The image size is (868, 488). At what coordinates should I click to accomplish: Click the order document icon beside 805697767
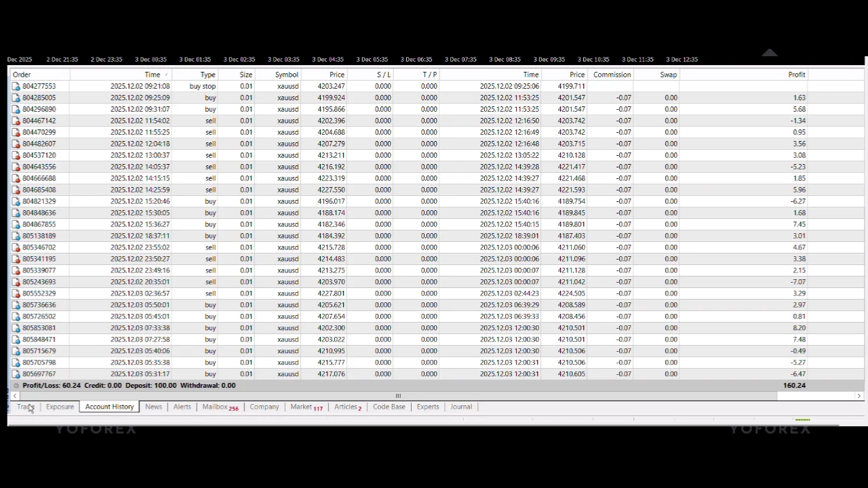pos(16,373)
